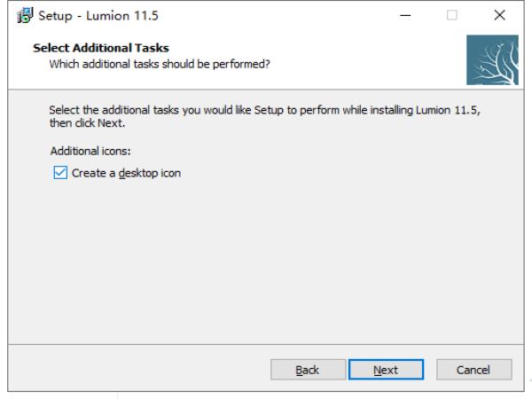
Task: Click empty title bar space before minimize
Action: click(x=271, y=15)
